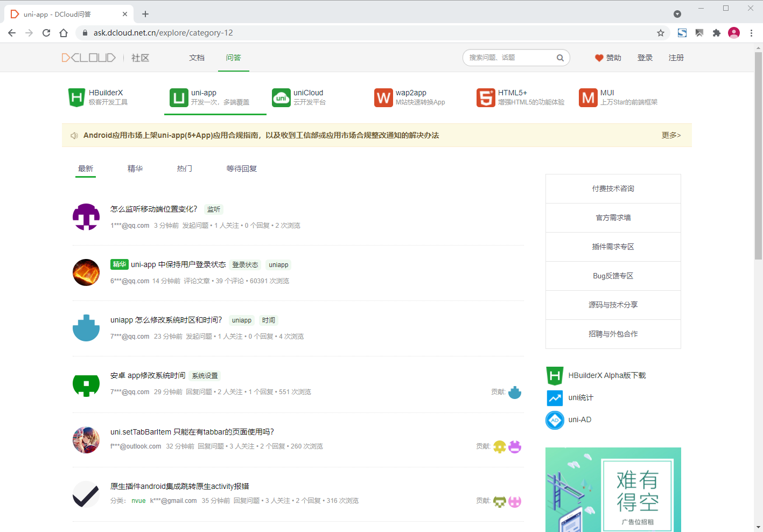Click the uni统计 chart icon

point(555,398)
